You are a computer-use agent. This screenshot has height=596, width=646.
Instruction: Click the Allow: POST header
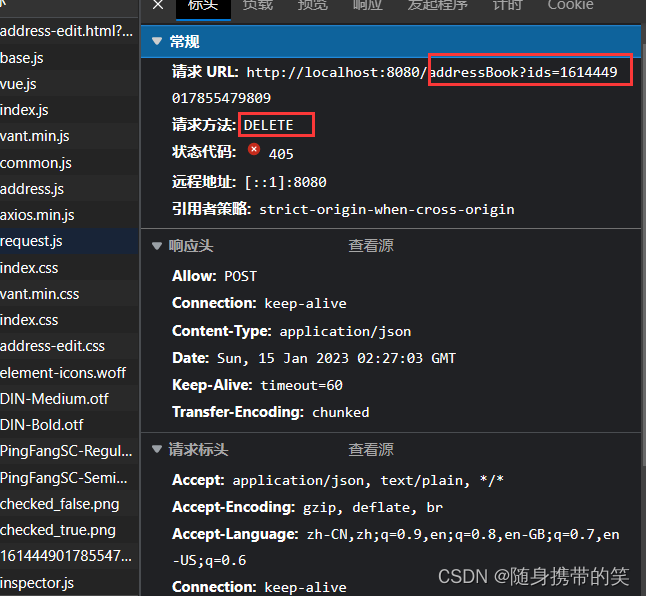(215, 276)
